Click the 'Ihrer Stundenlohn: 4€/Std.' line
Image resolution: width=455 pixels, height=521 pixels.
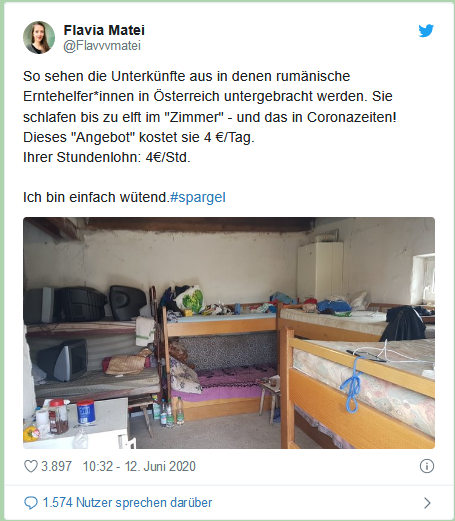(x=107, y=157)
